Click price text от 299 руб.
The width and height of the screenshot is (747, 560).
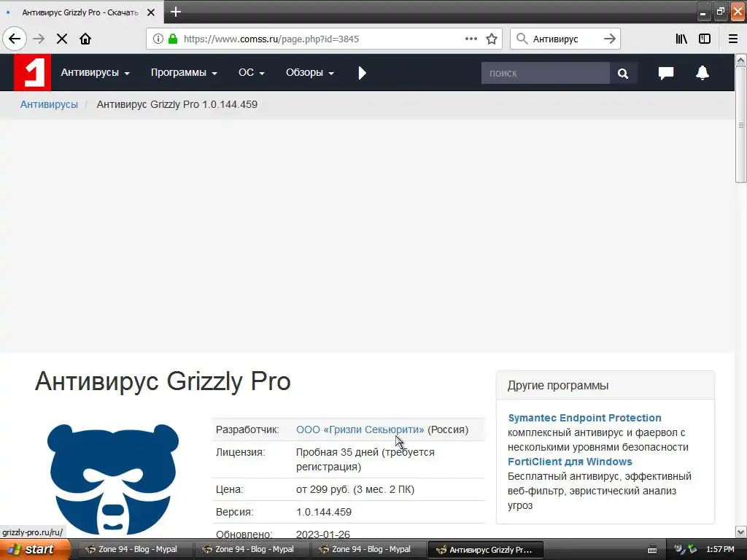[x=355, y=489]
